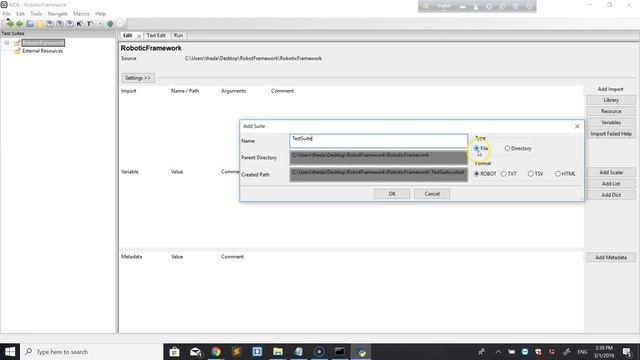Select the Directory type radio button

(507, 149)
